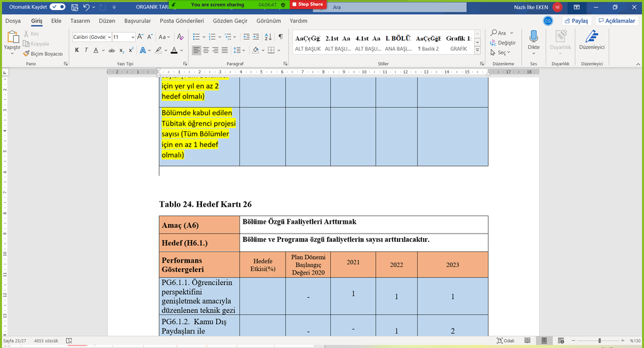Open the Aa change case dropdown

(x=164, y=37)
